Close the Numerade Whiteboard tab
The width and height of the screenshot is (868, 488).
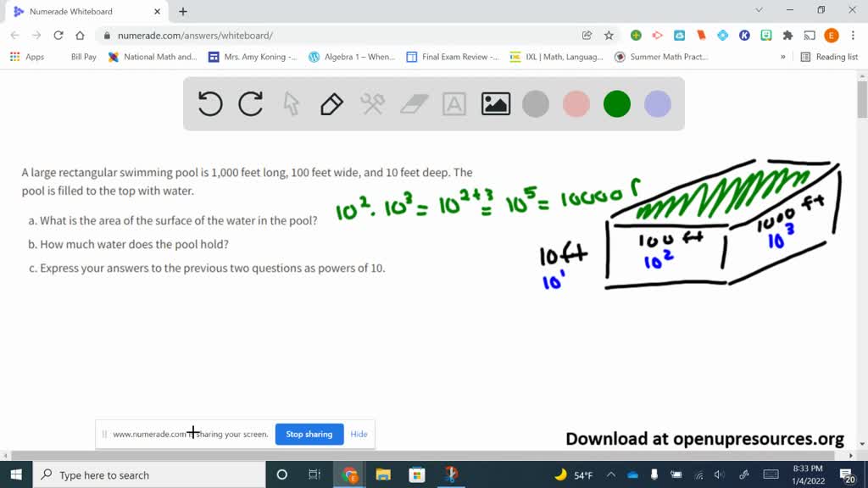157,11
